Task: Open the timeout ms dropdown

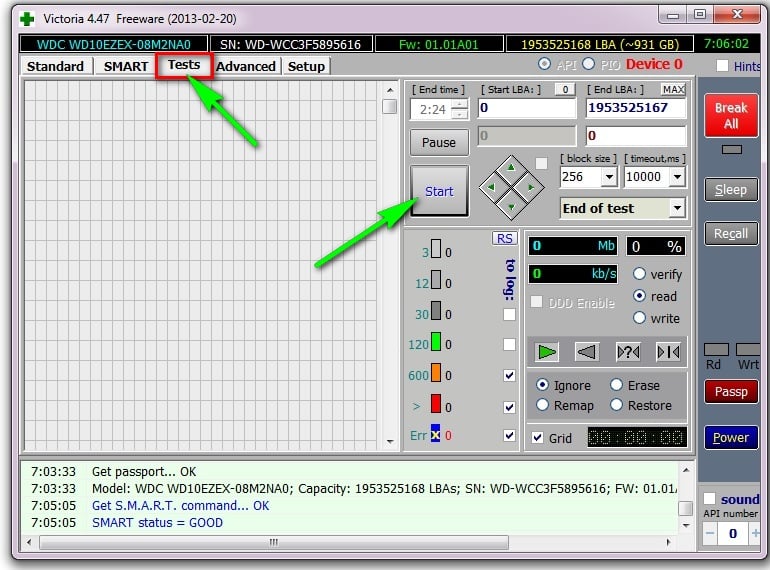Action: coord(677,177)
